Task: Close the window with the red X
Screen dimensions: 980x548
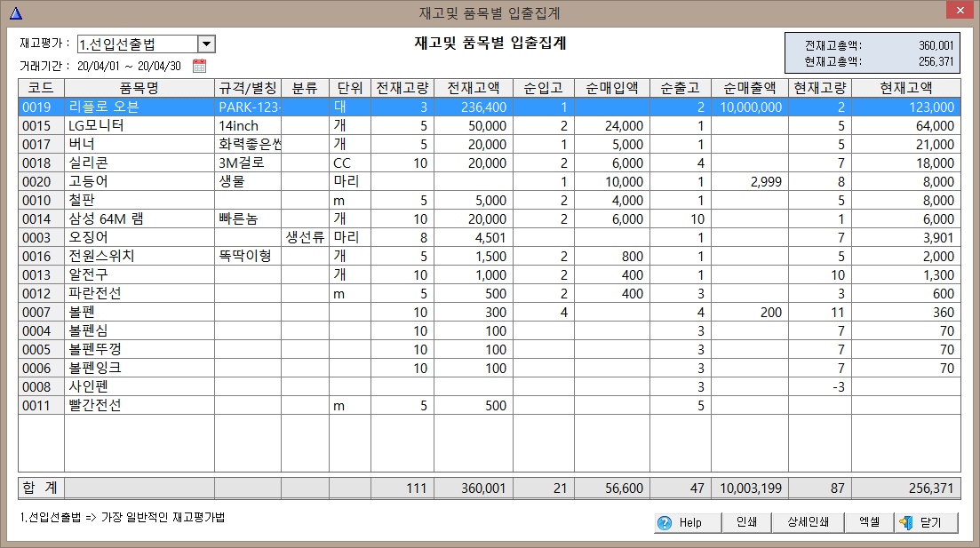Action: [x=960, y=10]
